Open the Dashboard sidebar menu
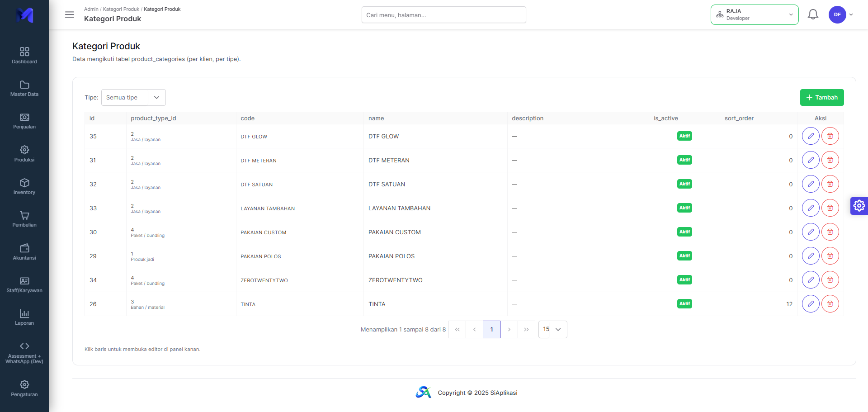Screen dimensions: 868x412 tap(24, 55)
